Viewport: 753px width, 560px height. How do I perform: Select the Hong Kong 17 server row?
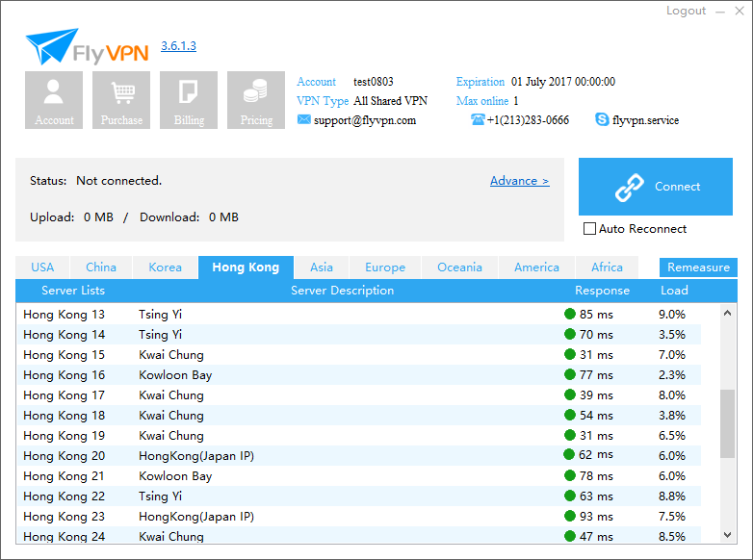tap(358, 395)
